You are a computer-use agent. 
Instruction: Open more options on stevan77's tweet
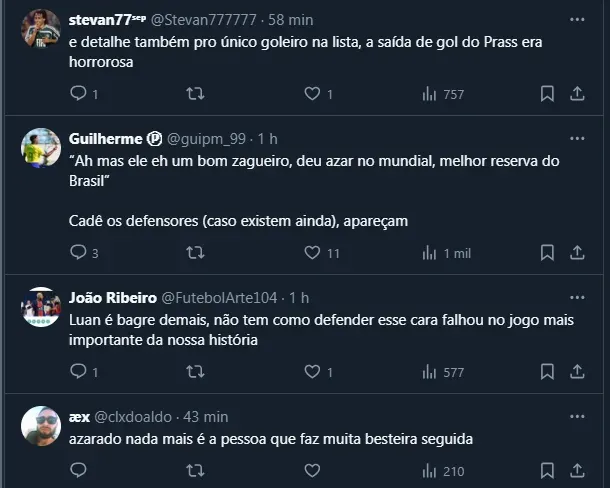(577, 19)
